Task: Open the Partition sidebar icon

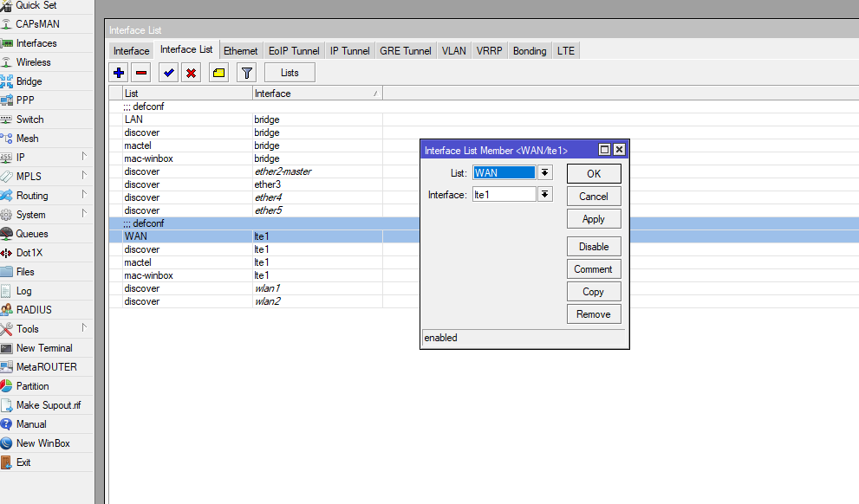Action: pos(7,386)
